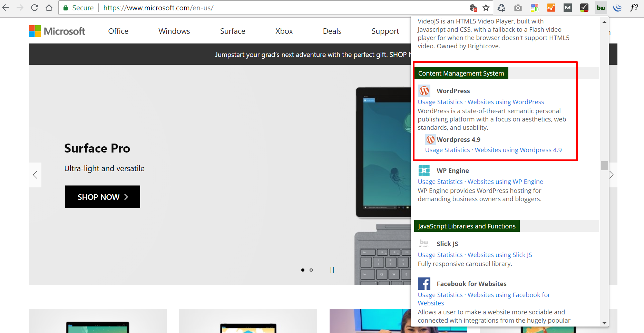
Task: Open Websites using WP Engine link
Action: pyautogui.click(x=505, y=182)
